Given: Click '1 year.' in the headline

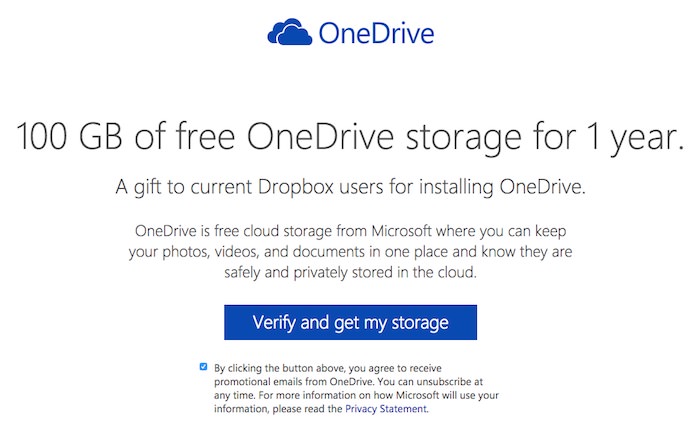Looking at the screenshot, I should pos(635,137).
